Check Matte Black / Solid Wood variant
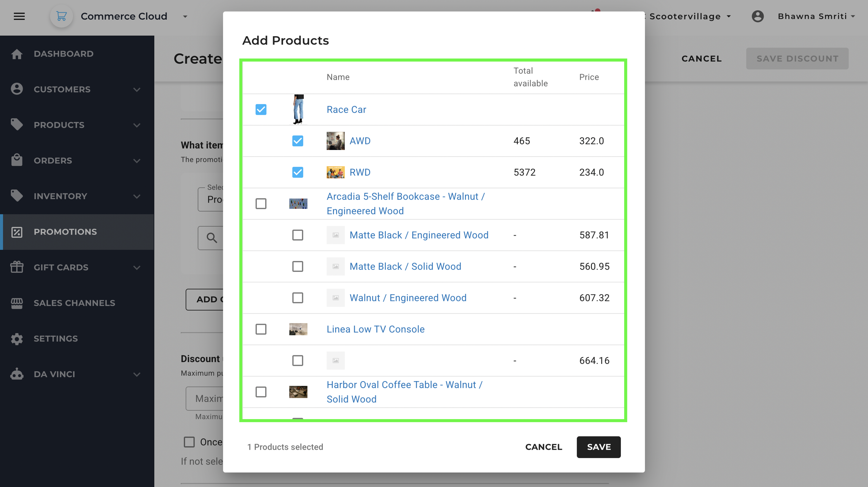This screenshot has height=487, width=868. tap(297, 266)
